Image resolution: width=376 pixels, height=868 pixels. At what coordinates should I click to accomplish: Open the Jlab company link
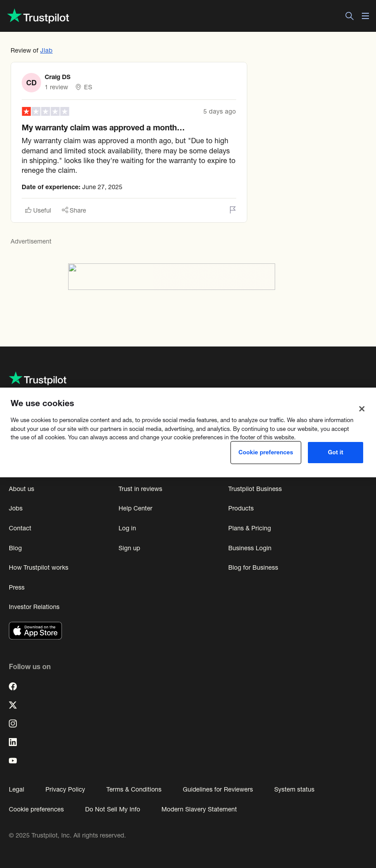pos(46,50)
